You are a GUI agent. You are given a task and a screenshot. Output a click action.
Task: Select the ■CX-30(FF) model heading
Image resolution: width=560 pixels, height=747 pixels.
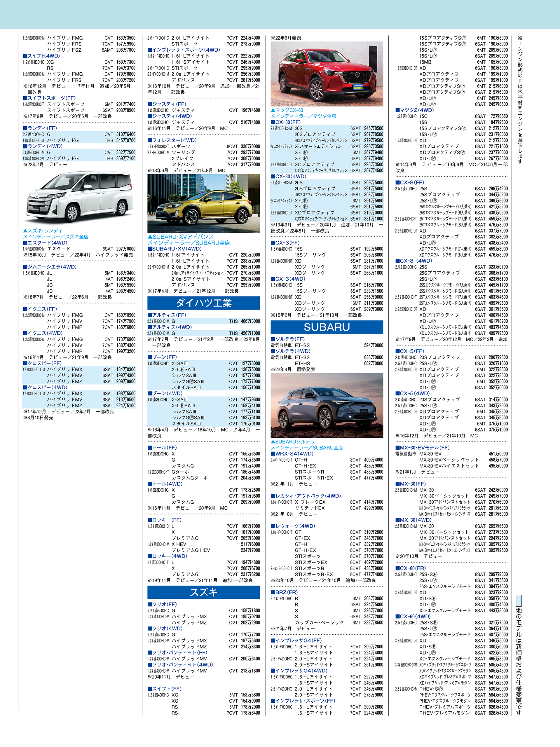(x=286, y=122)
